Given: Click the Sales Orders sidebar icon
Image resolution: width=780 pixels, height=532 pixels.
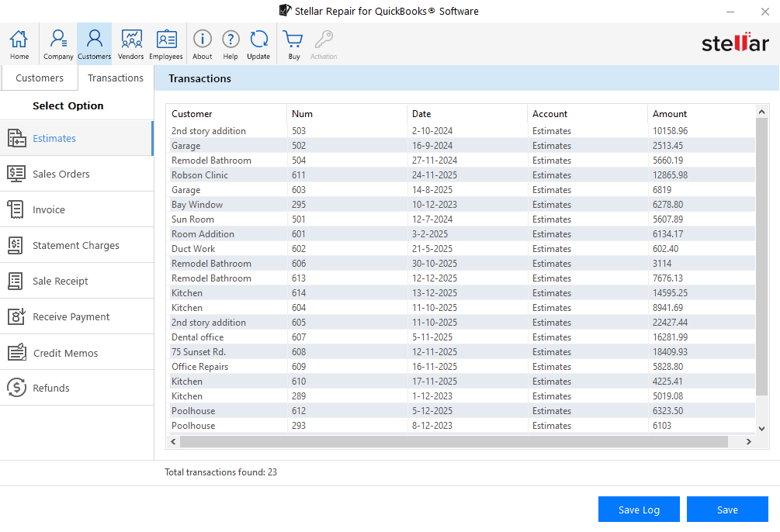Looking at the screenshot, I should [16, 174].
